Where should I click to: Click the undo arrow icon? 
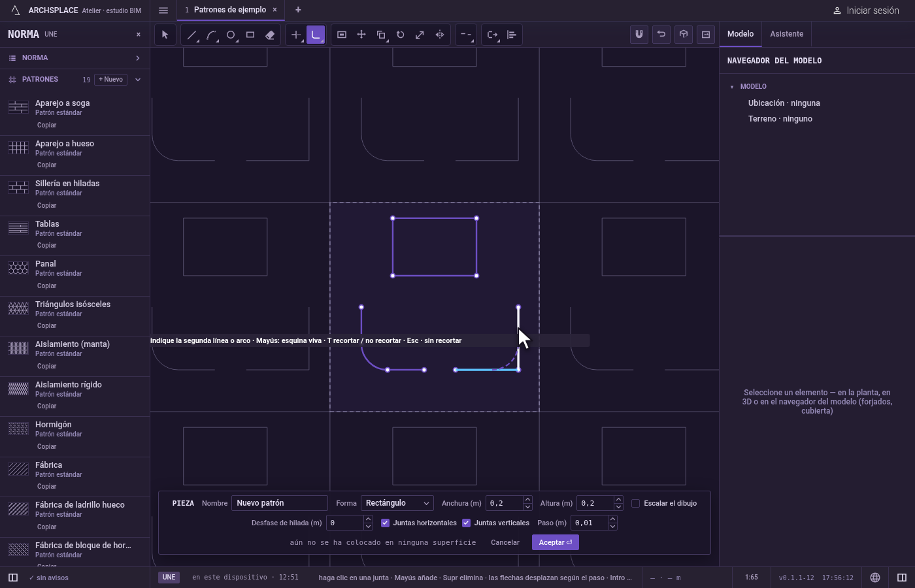click(661, 35)
